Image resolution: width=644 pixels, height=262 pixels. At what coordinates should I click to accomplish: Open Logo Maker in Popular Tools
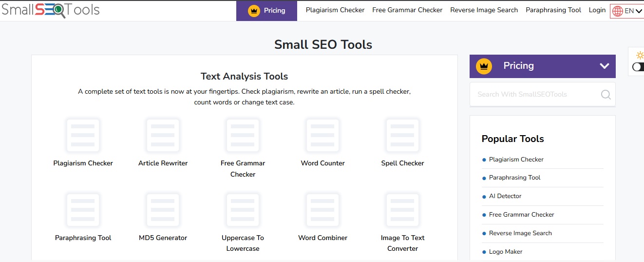point(506,252)
